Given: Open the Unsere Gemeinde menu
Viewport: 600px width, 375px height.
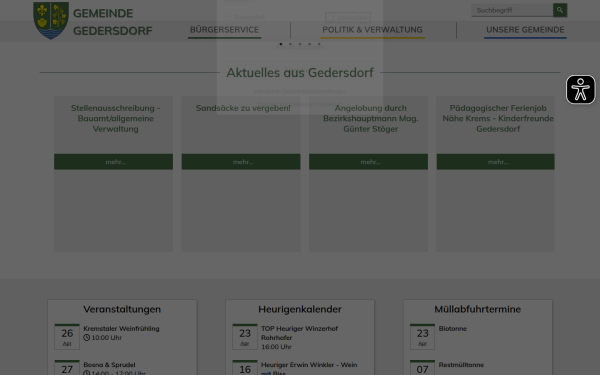Looking at the screenshot, I should click(x=525, y=30).
